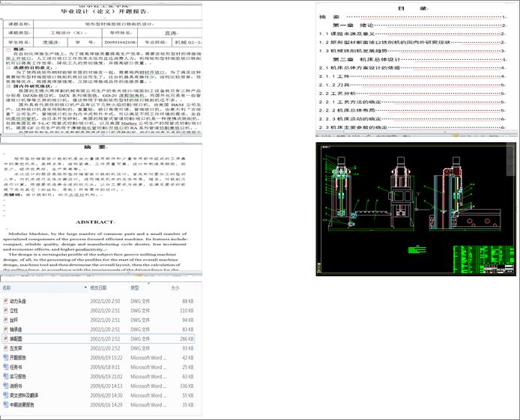Select the 开题报告 Word document icon

[x=6, y=357]
